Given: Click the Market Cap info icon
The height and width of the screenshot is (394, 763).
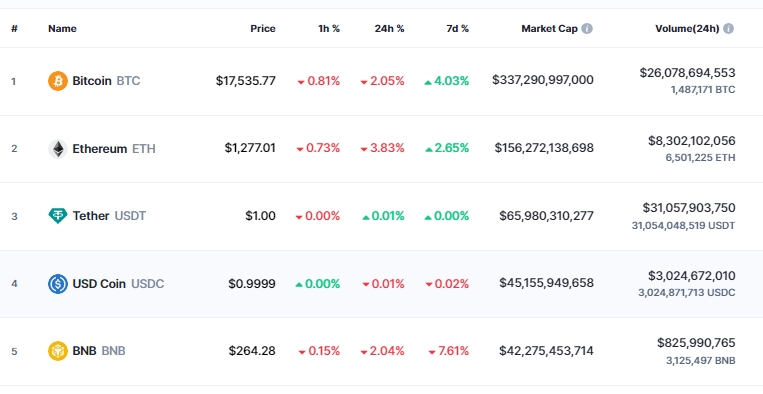Looking at the screenshot, I should pyautogui.click(x=587, y=29).
